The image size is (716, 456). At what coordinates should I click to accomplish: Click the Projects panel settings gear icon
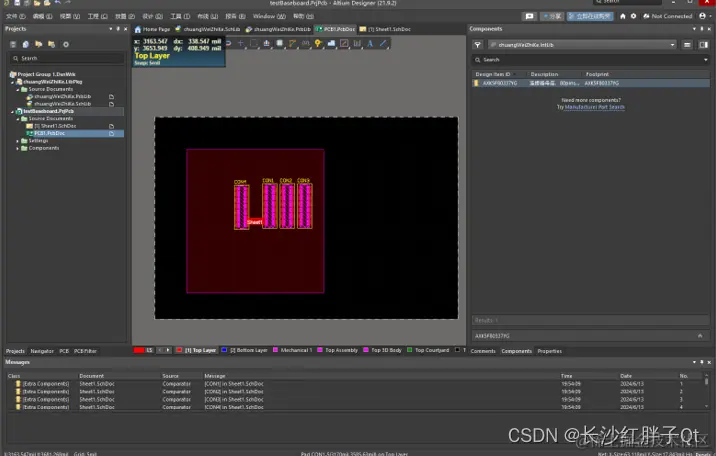tap(66, 44)
